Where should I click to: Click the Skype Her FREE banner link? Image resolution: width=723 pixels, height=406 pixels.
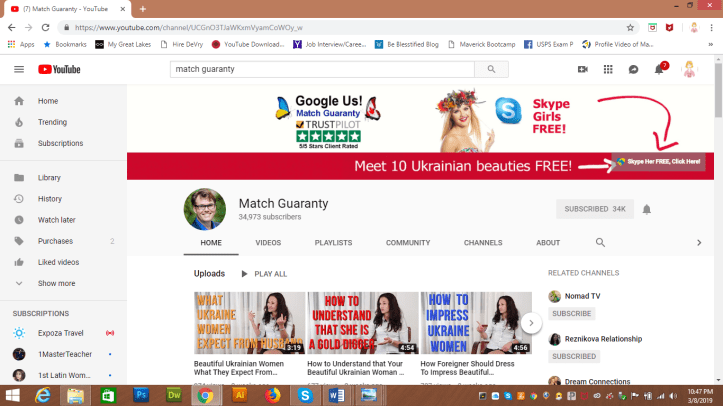pyautogui.click(x=658, y=162)
